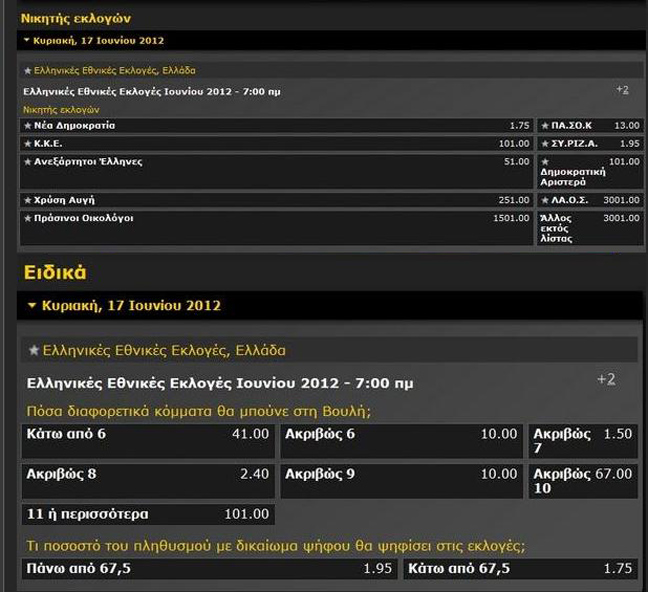648x592 pixels.
Task: Collapse the date header under Ειδικά
Action: pos(32,305)
